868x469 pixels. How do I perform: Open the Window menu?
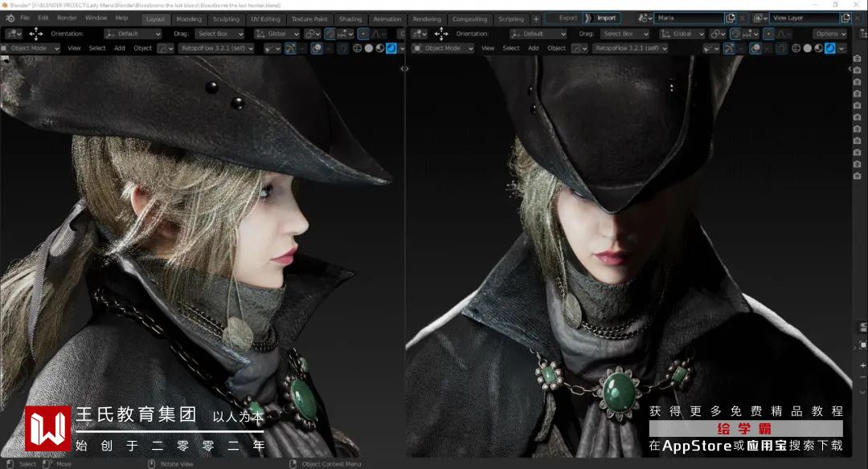tap(96, 18)
